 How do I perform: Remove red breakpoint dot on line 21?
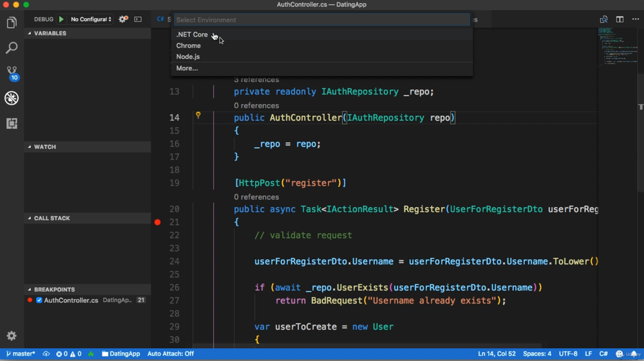point(157,222)
